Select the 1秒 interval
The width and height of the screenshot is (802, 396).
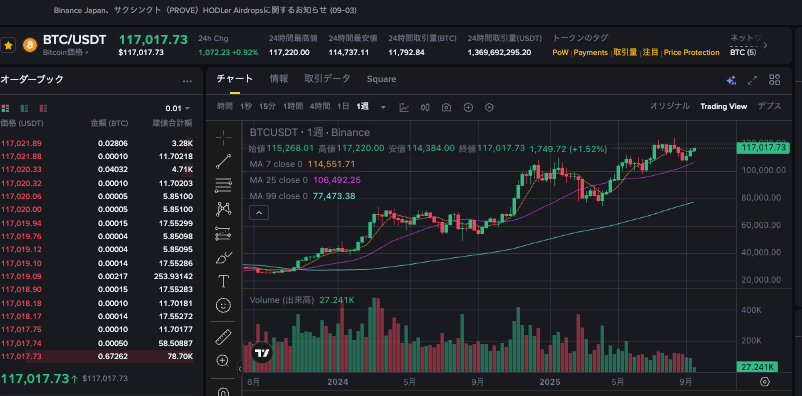246,106
